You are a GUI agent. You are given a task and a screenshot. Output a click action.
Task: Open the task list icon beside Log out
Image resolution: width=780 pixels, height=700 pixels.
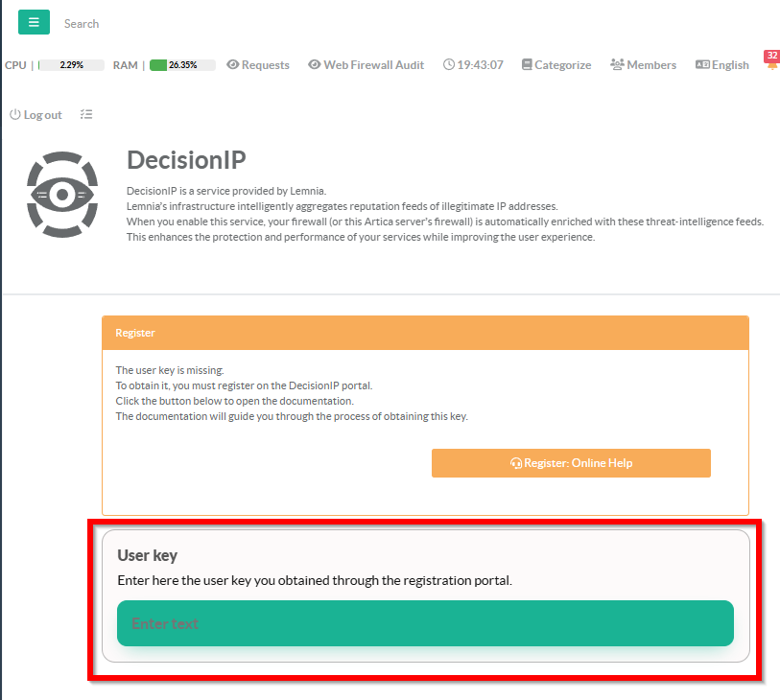[86, 115]
